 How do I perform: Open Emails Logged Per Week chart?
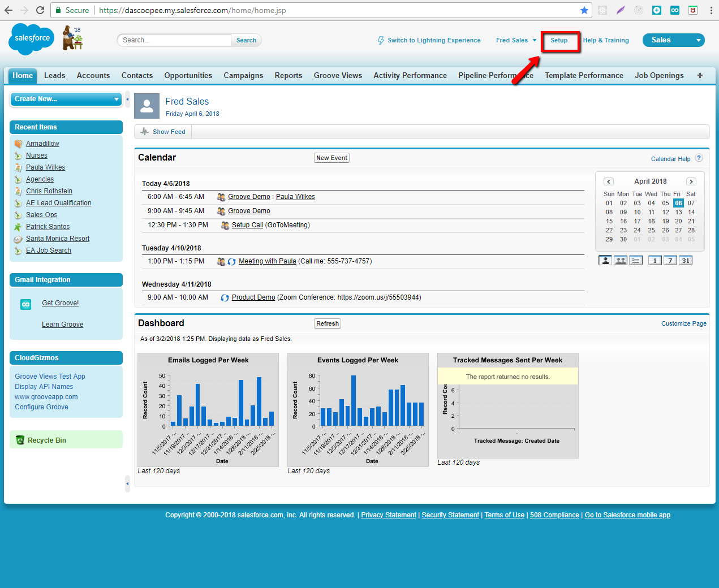(x=208, y=410)
